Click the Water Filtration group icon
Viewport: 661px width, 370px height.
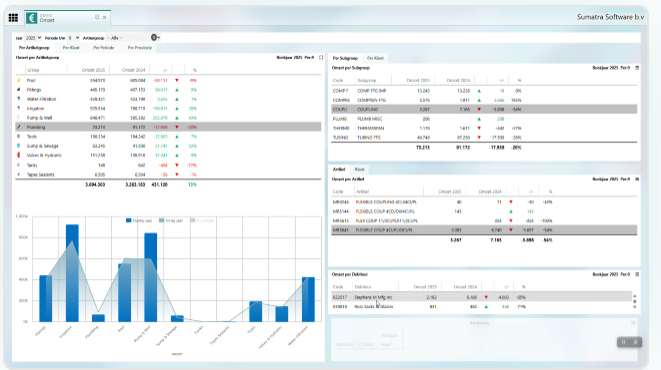pyautogui.click(x=19, y=99)
